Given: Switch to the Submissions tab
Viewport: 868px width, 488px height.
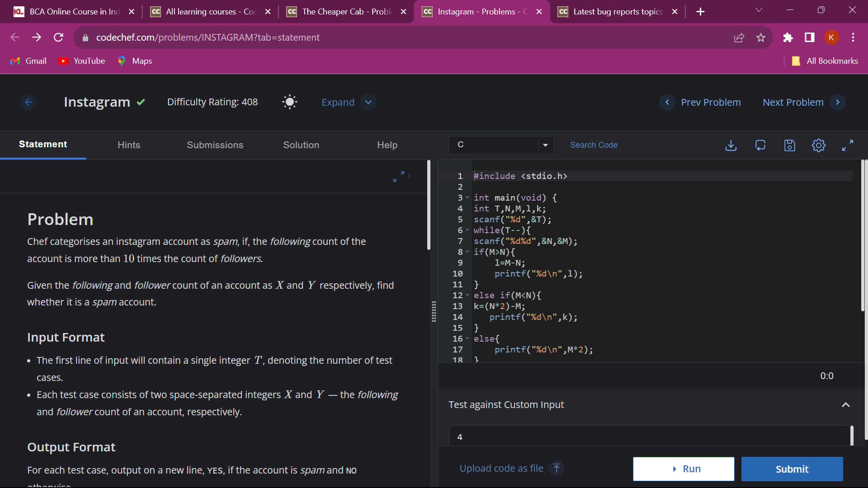Looking at the screenshot, I should pos(215,145).
